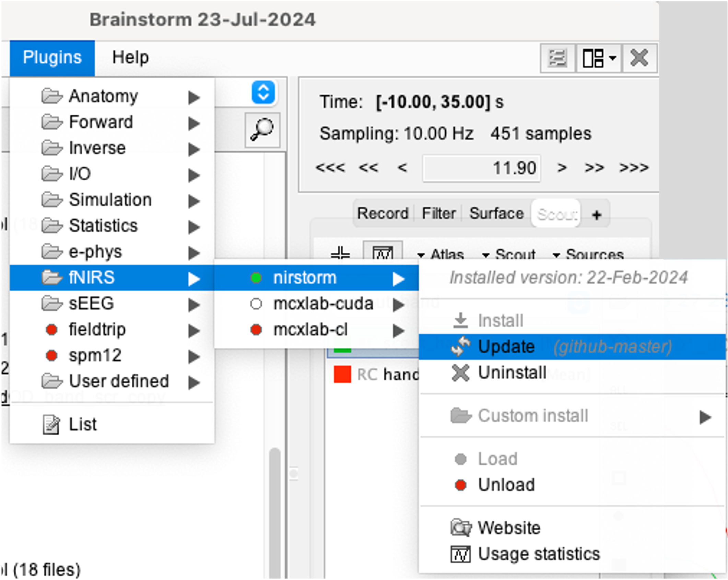Expand the Anatomy plugins submenu
The image size is (728, 580).
[103, 96]
